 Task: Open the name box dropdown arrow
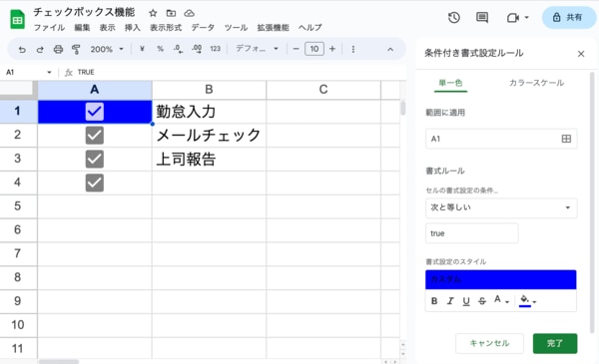[x=49, y=72]
